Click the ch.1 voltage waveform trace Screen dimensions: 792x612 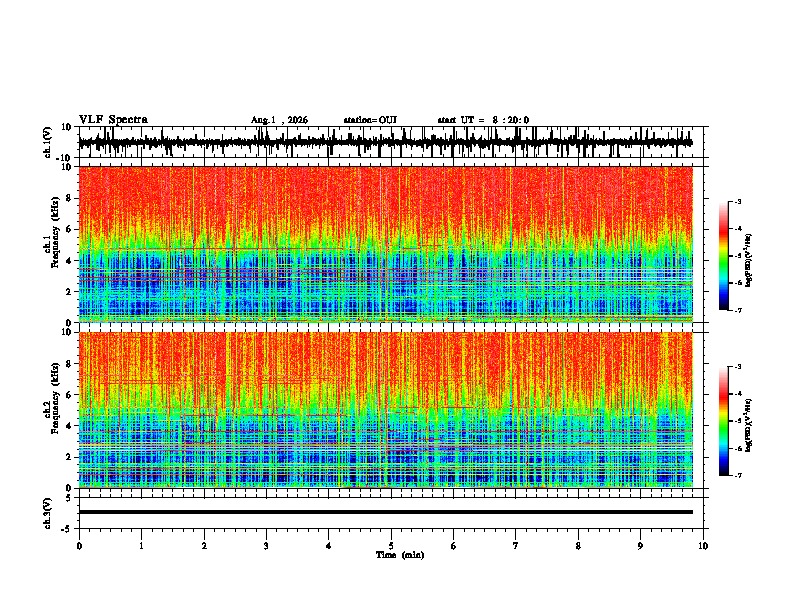(385, 143)
